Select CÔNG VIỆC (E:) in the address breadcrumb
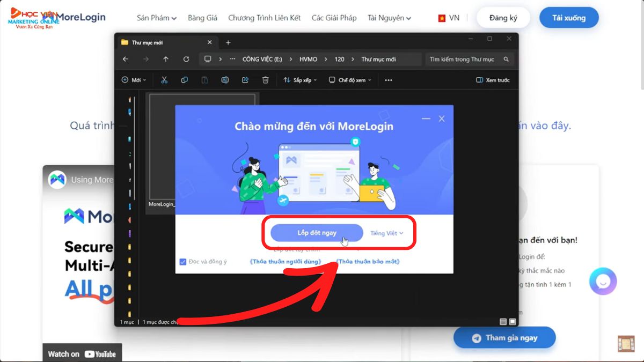This screenshot has height=362, width=644. pyautogui.click(x=262, y=59)
